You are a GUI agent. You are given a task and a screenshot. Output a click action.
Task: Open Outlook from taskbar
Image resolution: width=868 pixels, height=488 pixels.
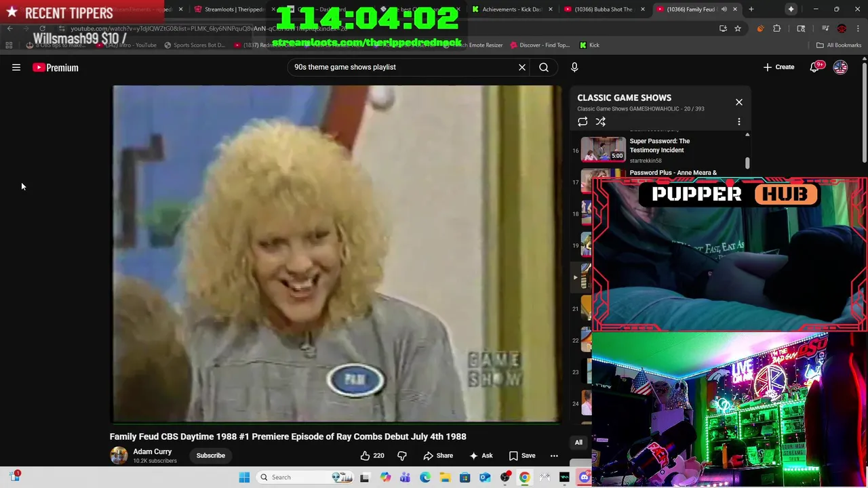485,477
